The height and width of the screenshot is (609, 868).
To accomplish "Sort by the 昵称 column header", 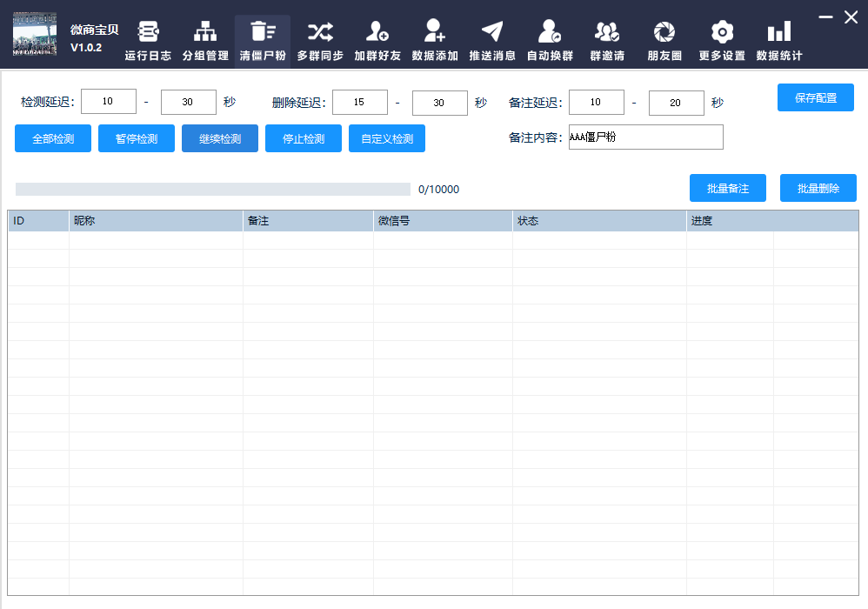I will tap(156, 221).
